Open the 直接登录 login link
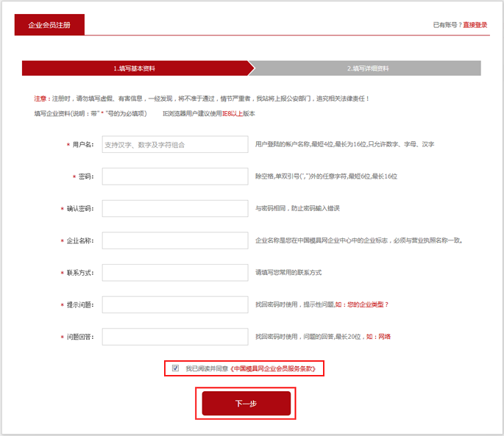Image resolution: width=504 pixels, height=436 pixels. [475, 25]
